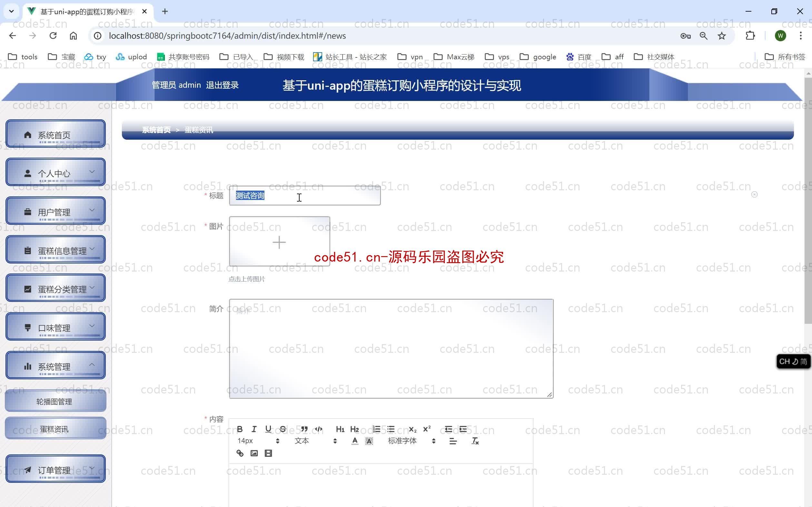Apply Heading 2 style
Image resolution: width=812 pixels, height=507 pixels.
point(354,429)
